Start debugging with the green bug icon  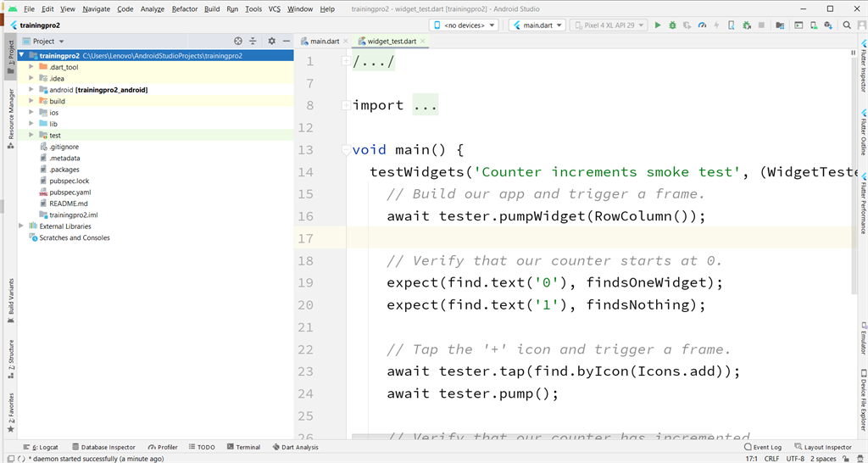click(672, 25)
